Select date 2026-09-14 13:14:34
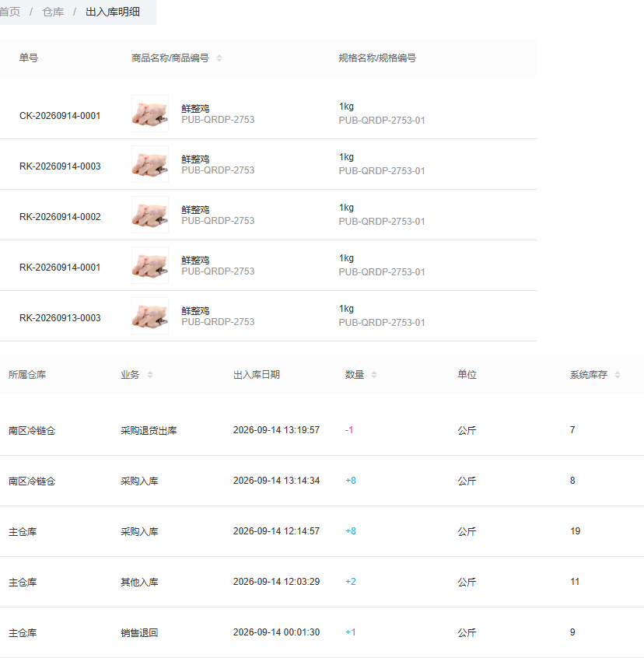 pyautogui.click(x=276, y=481)
